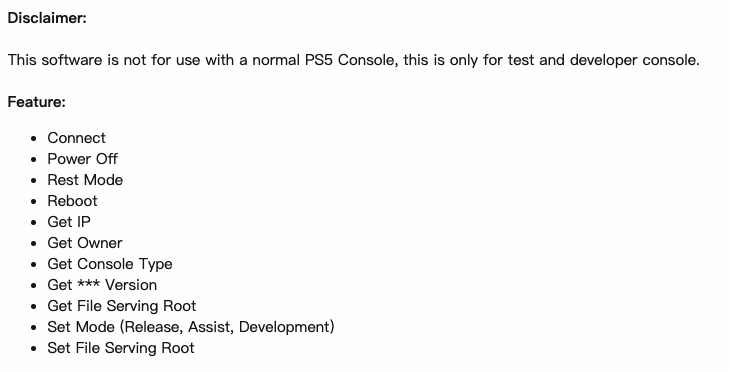Click the Rest Mode entry

[x=85, y=179]
